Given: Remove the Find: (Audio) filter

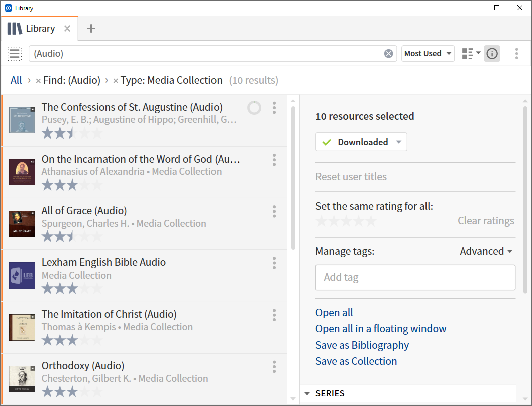Looking at the screenshot, I should click(38, 81).
